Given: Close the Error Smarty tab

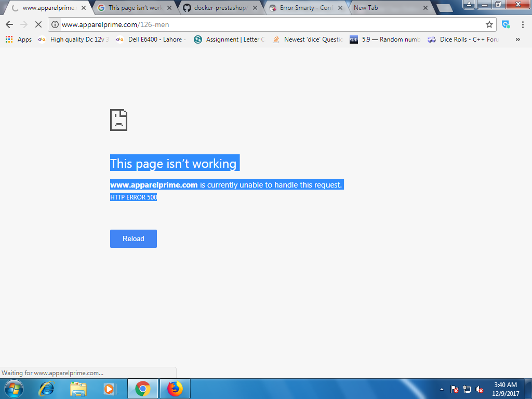Looking at the screenshot, I should point(340,8).
